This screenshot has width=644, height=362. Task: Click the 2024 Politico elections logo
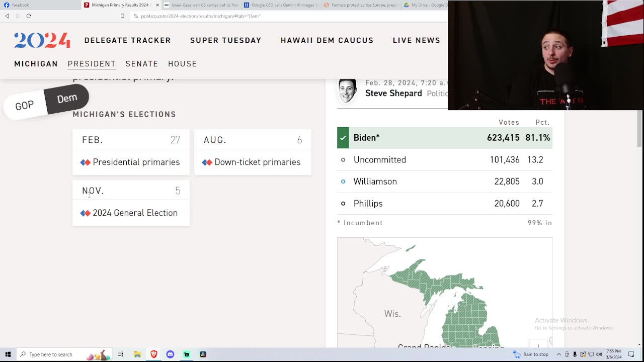(x=42, y=40)
